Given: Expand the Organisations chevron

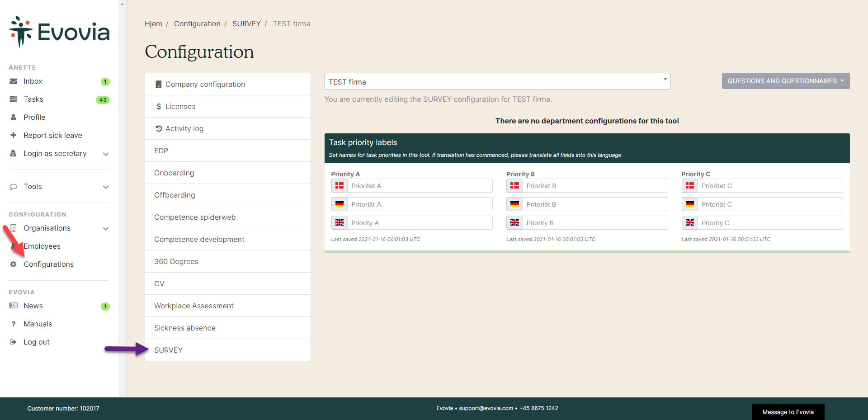Looking at the screenshot, I should coord(106,229).
